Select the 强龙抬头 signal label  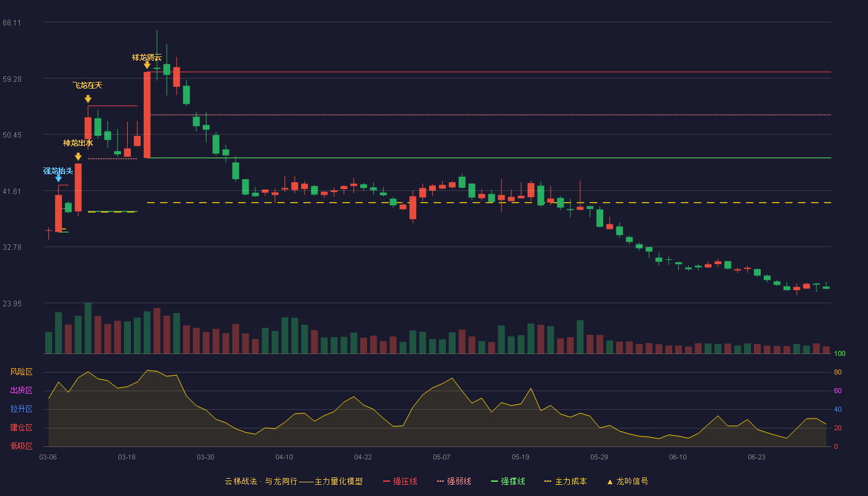click(x=58, y=170)
